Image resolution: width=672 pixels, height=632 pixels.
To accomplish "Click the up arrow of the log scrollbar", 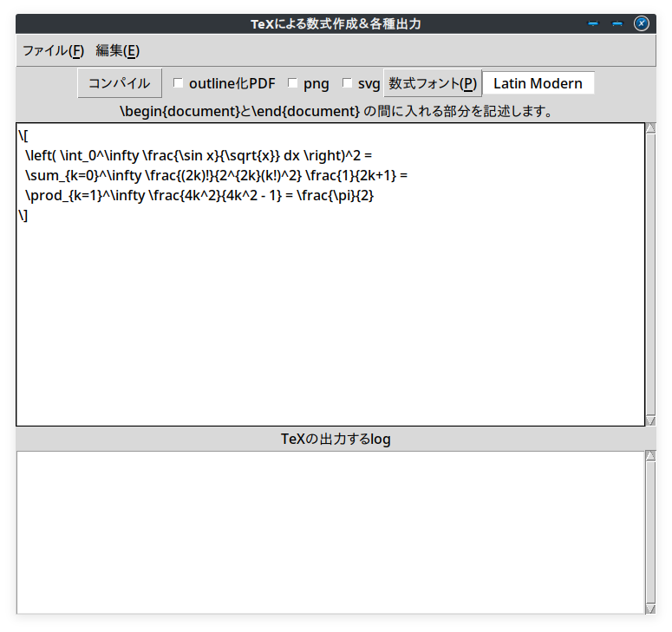I will pos(650,456).
